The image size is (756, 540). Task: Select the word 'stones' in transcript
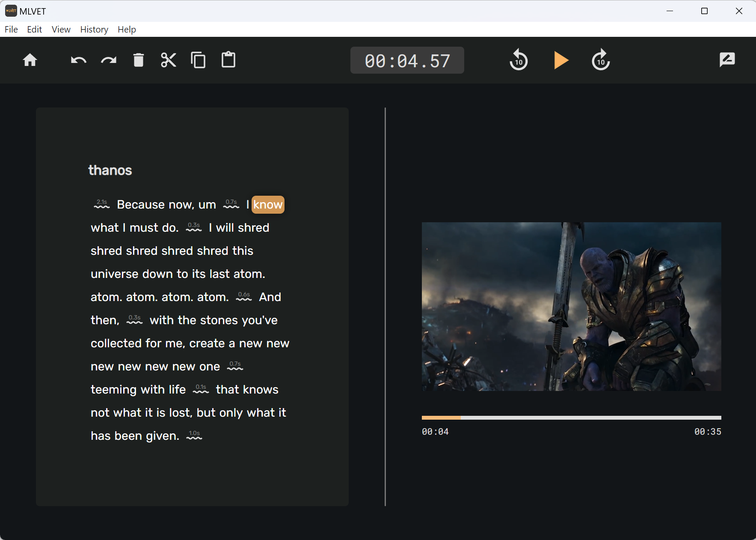tap(219, 320)
